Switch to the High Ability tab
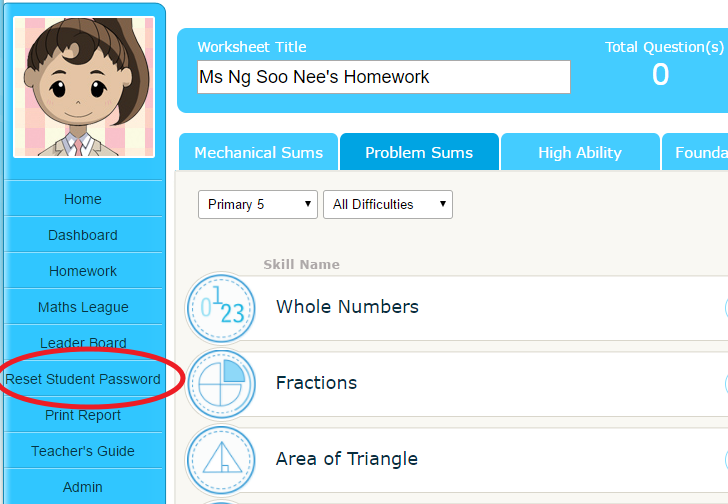This screenshot has width=728, height=504. [x=580, y=152]
